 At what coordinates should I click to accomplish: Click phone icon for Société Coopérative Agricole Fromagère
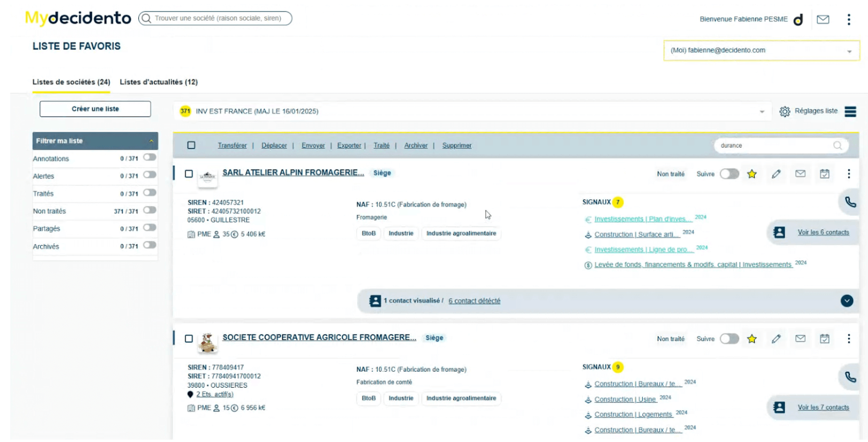pyautogui.click(x=850, y=377)
